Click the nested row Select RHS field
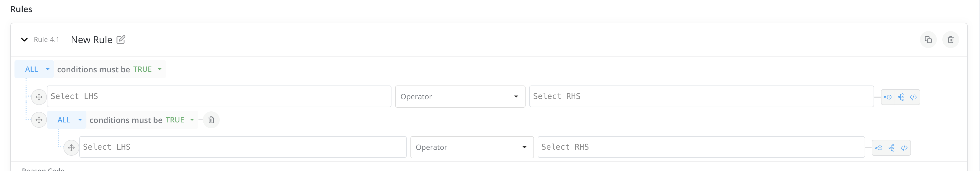 701,147
